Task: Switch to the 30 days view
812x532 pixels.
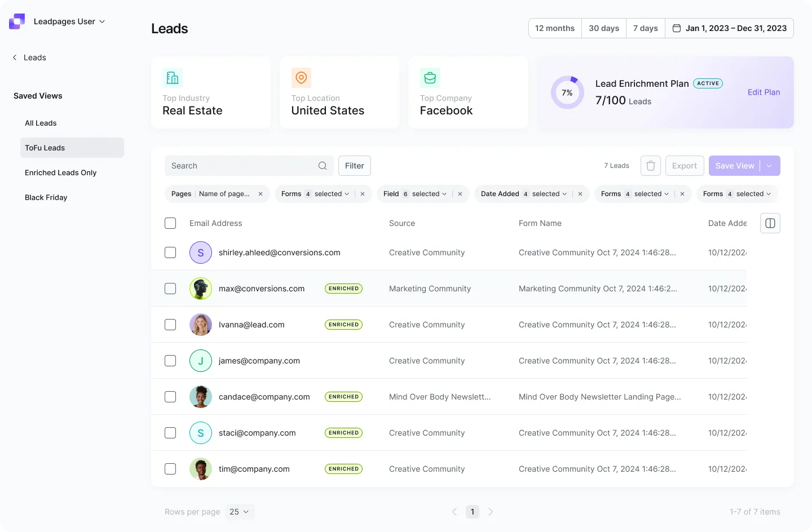Action: (x=603, y=28)
